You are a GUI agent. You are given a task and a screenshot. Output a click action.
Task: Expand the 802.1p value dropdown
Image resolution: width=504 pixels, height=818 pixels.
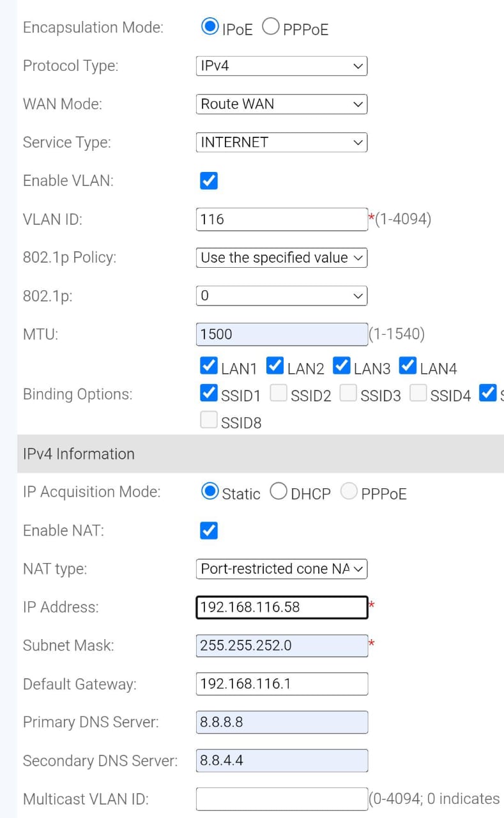click(282, 296)
